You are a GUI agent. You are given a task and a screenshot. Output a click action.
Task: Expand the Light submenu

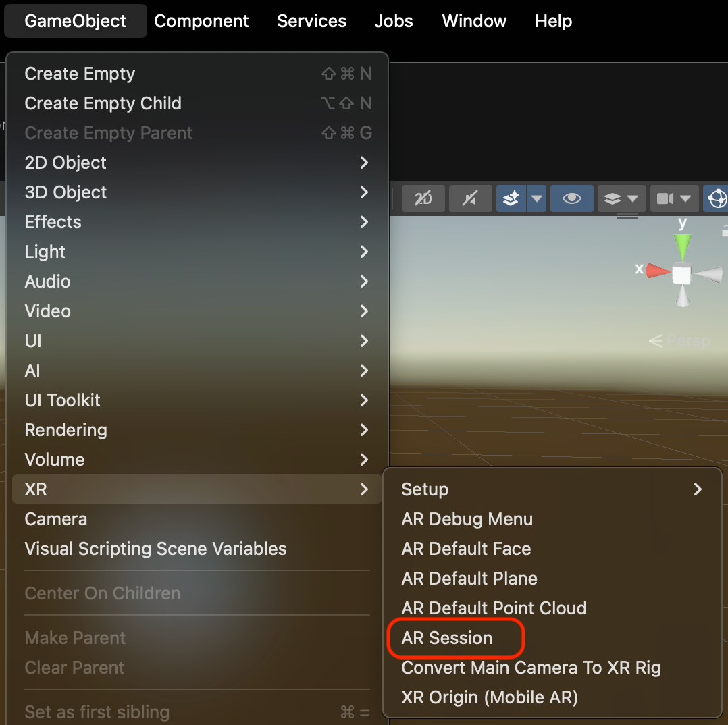coord(197,252)
